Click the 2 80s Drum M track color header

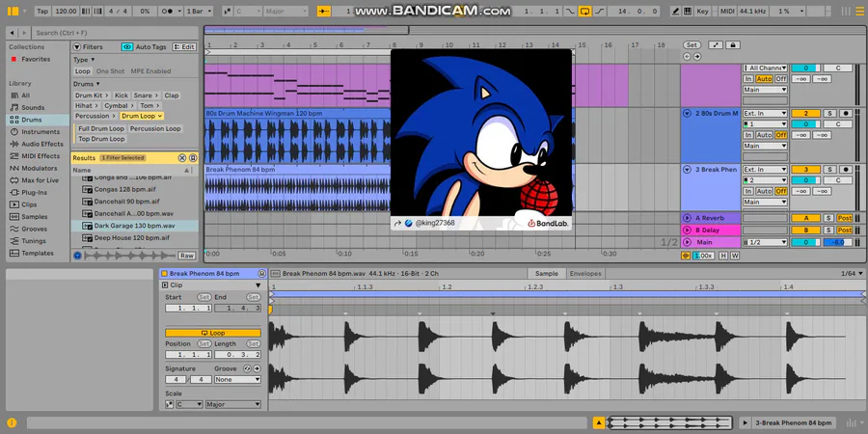[711, 135]
